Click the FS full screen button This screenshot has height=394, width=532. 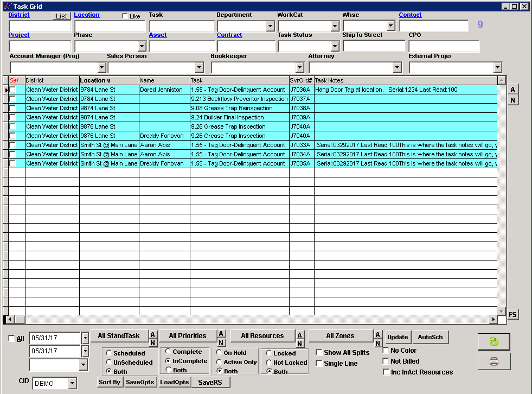[x=512, y=315]
